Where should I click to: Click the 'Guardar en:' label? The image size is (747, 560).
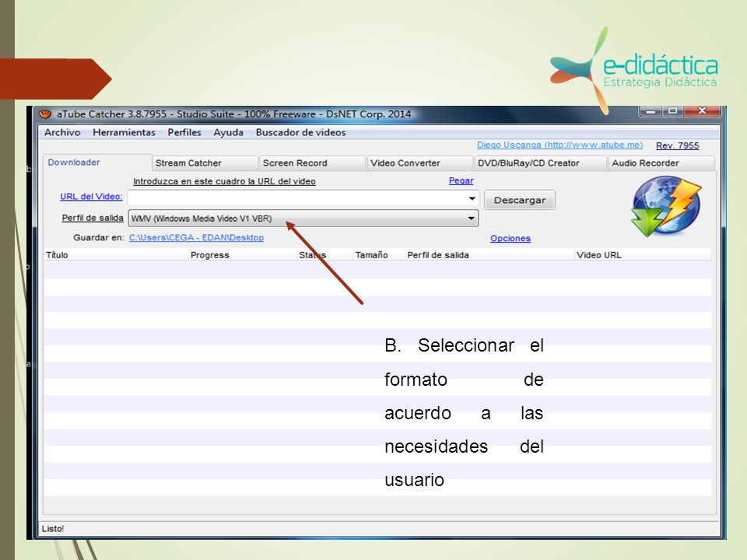(x=99, y=237)
